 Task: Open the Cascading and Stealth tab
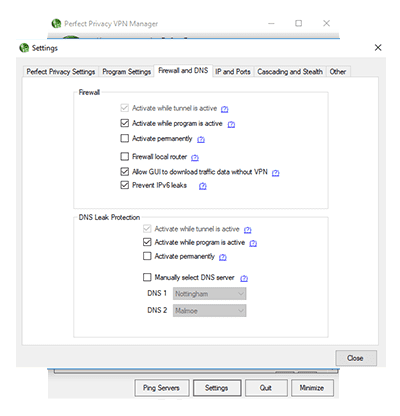coord(290,72)
